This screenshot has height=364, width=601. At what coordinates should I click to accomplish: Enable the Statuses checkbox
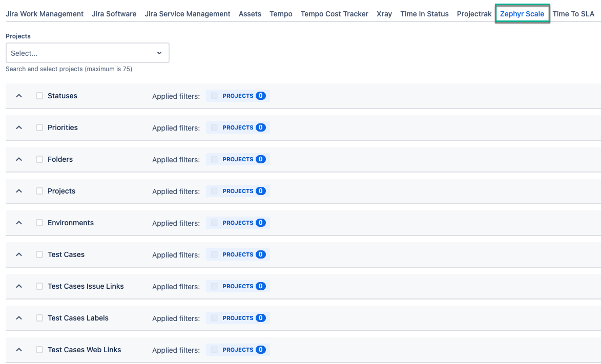coord(39,95)
